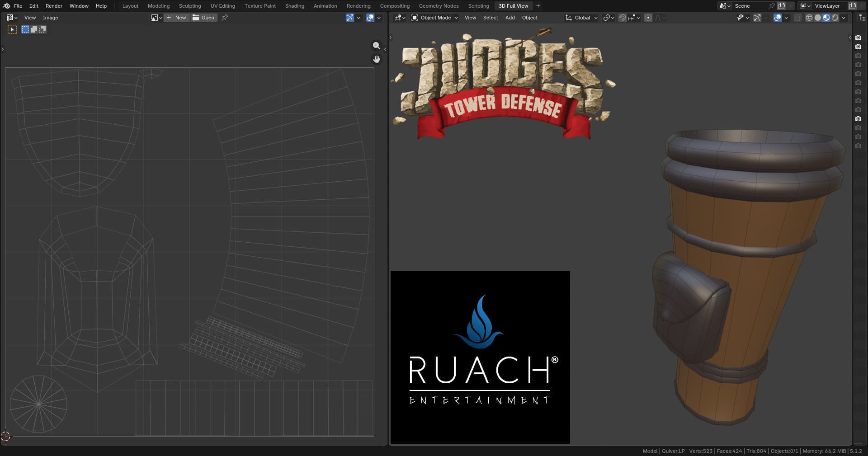Create a new scene with the copy icon
This screenshot has height=456, width=868.
(782, 6)
